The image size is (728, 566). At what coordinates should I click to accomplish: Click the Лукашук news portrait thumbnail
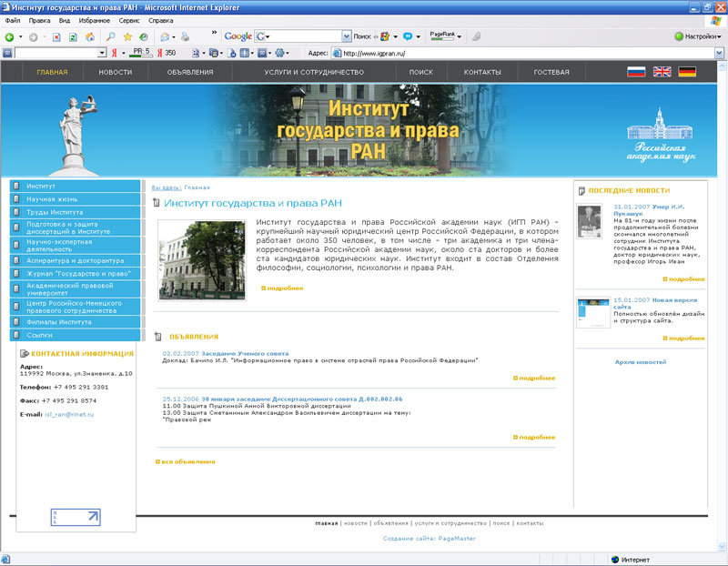click(589, 221)
